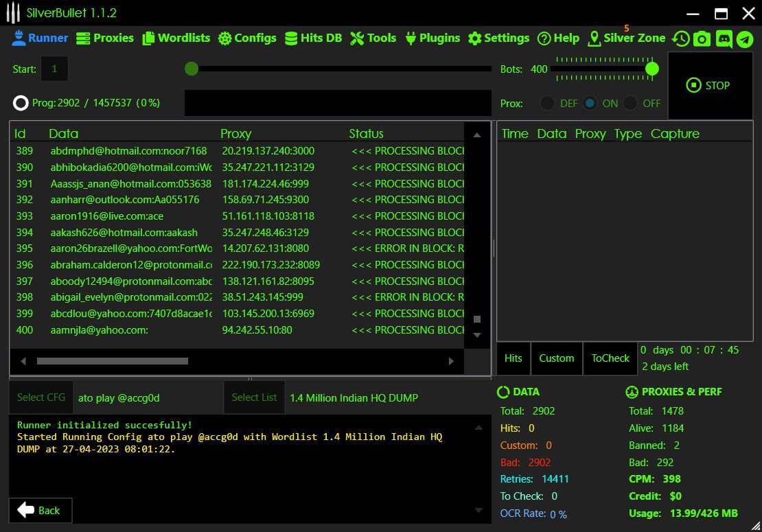Switch to the Hits tab
Viewport: 762px width, 532px height.
(x=513, y=358)
